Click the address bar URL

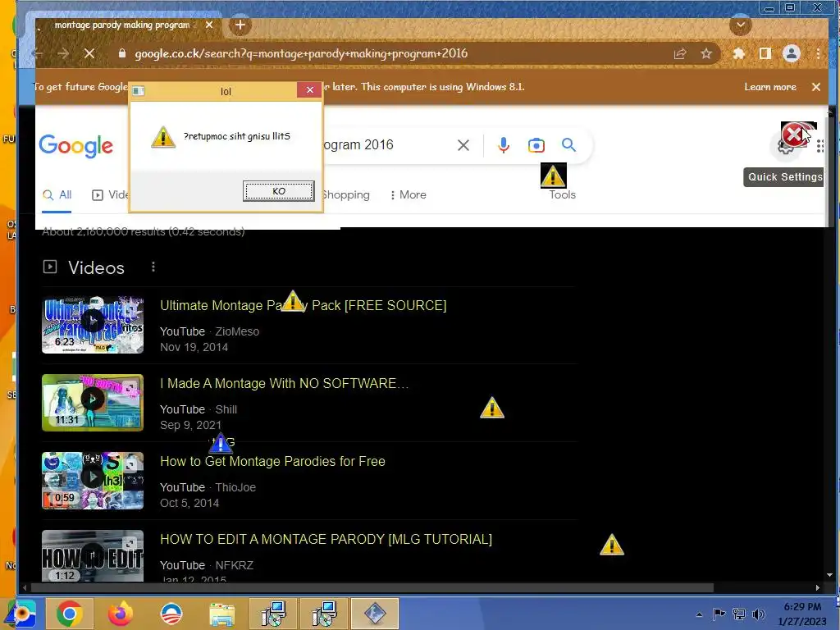pyautogui.click(x=301, y=53)
